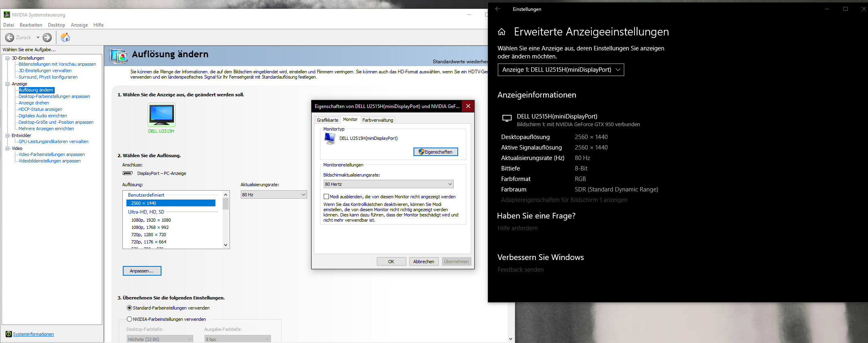Click the Übernehmen button
Screen dimensions: 868x343
(457, 262)
